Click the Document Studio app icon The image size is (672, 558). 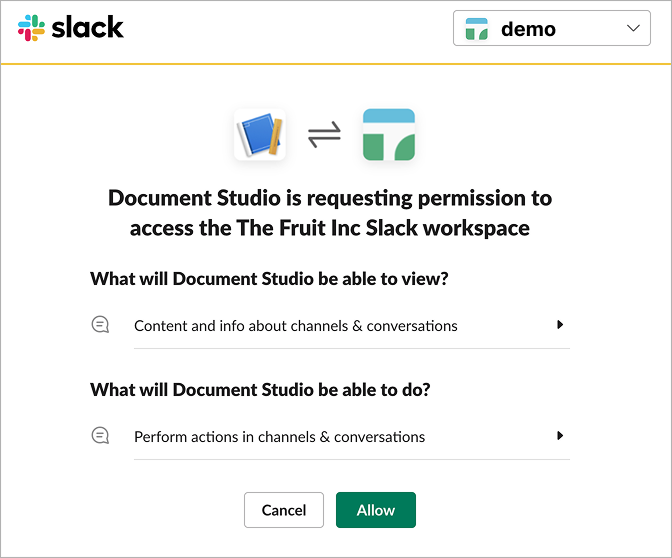(260, 135)
